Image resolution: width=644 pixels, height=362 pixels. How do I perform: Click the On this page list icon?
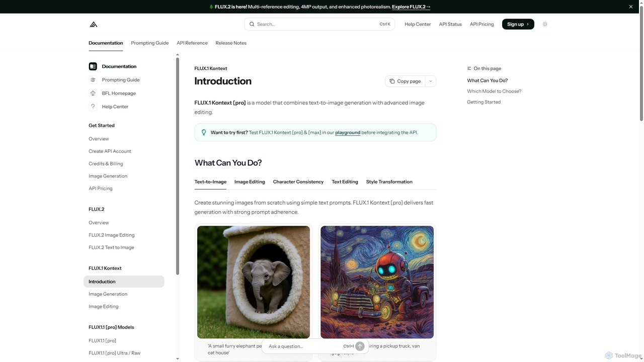click(469, 68)
